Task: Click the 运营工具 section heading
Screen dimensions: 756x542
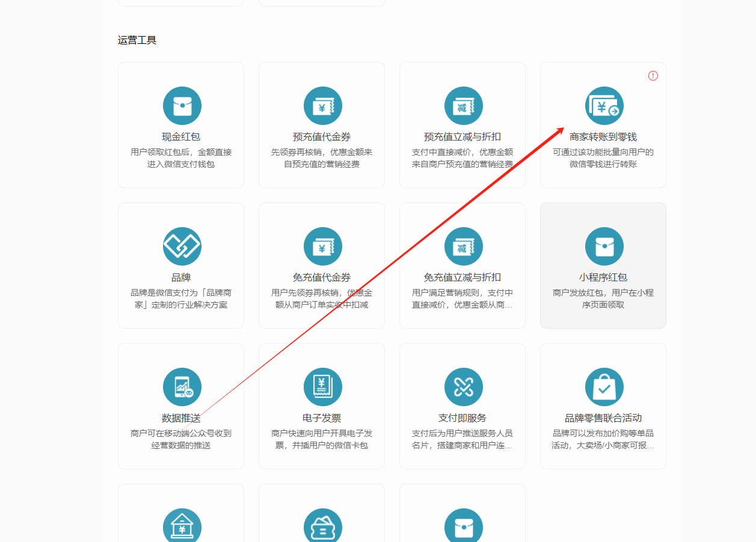Action: [x=137, y=40]
